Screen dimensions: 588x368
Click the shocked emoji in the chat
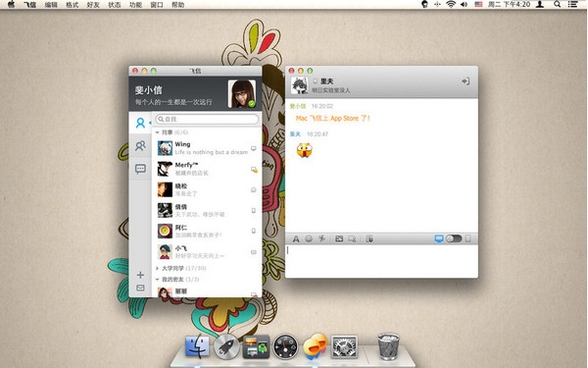point(305,150)
